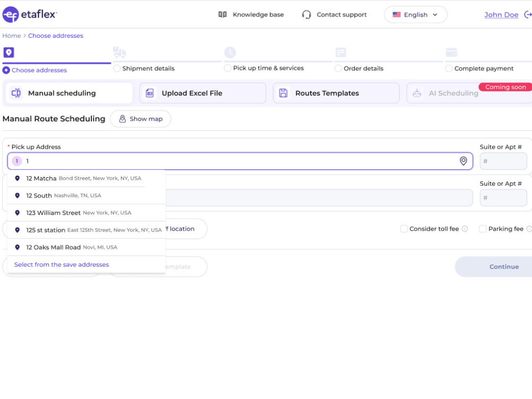The width and height of the screenshot is (532, 399).
Task: Enable the Consider toll fee checkbox
Action: point(404,229)
